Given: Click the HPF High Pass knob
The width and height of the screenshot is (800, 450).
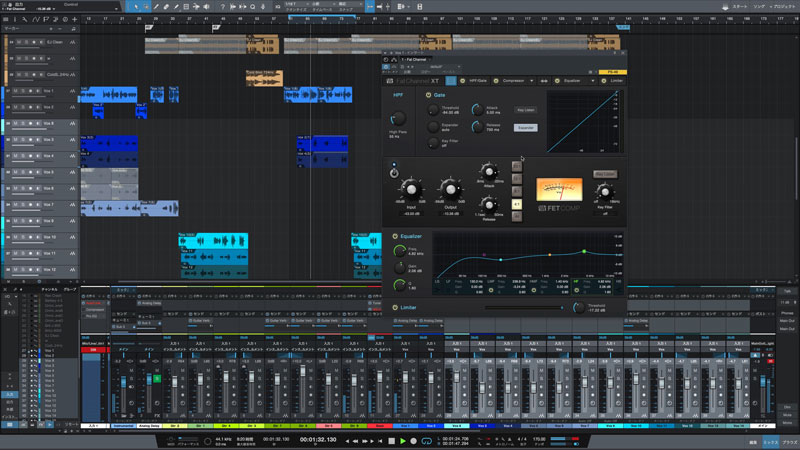Looking at the screenshot, I should coord(398,118).
